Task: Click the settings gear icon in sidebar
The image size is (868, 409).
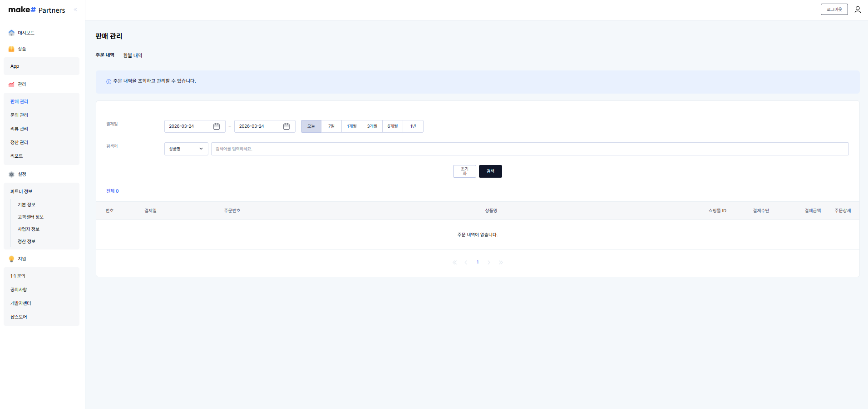Action: 11,175
